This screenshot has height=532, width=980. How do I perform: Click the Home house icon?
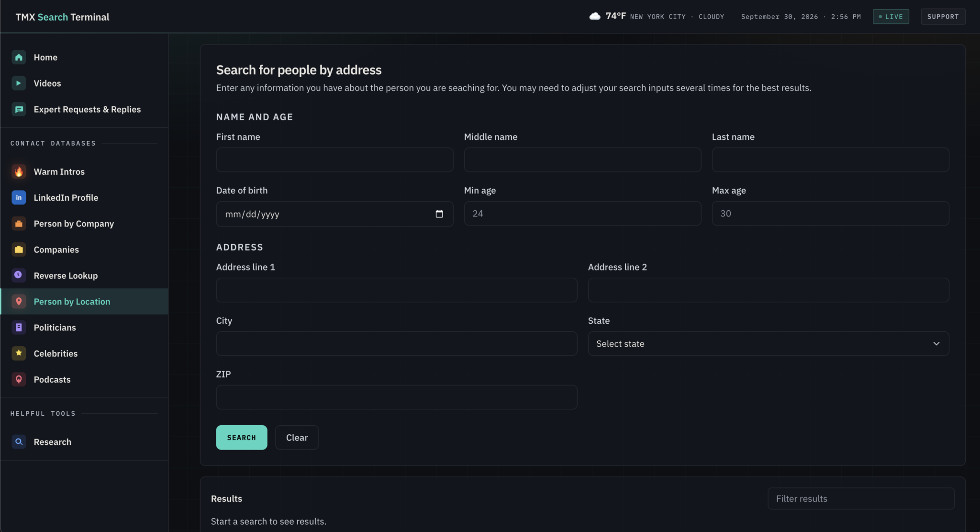pos(19,57)
